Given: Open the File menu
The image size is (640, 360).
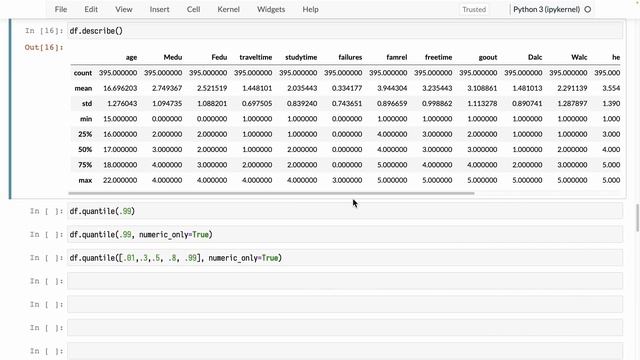Looking at the screenshot, I should point(61,9).
